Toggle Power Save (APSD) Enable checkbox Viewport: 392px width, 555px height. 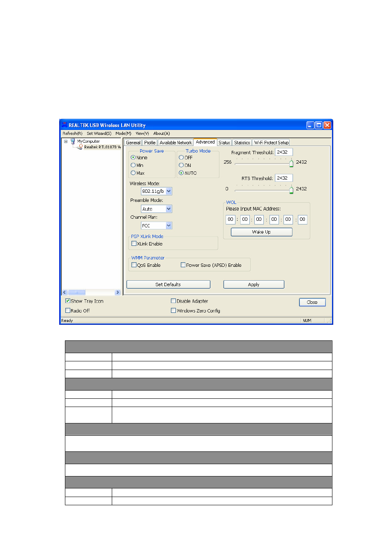point(183,265)
